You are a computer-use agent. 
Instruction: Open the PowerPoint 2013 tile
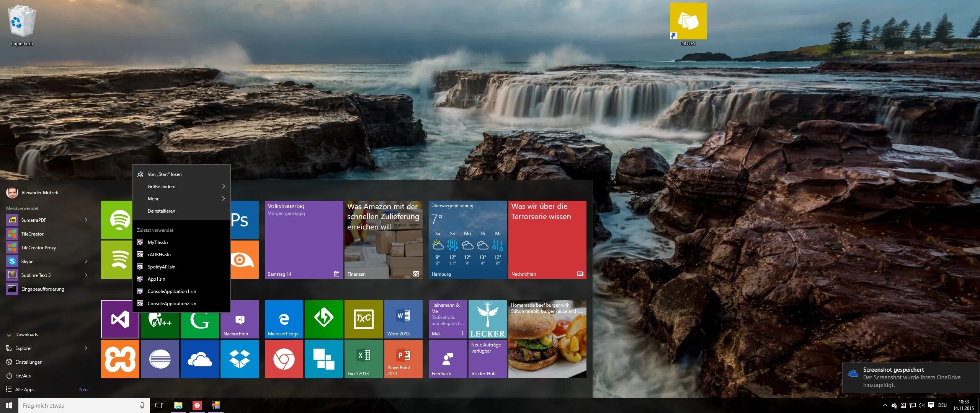tap(403, 359)
